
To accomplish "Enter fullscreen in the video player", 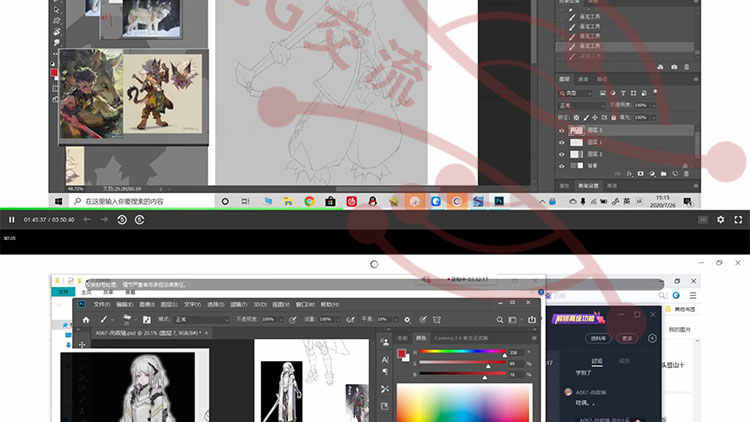I will click(739, 219).
